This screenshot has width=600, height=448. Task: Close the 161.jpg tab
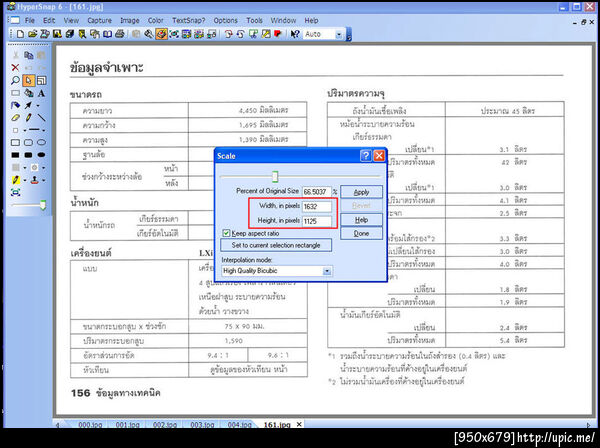point(299,424)
